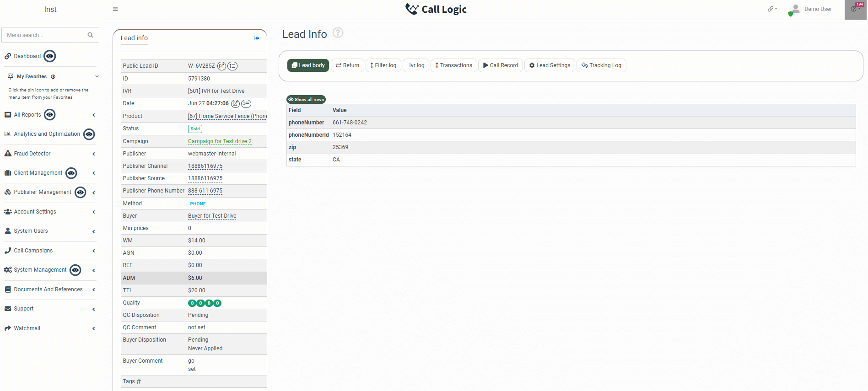The image size is (868, 391).
Task: Open Campaign for Test drive 2 link
Action: (x=220, y=141)
